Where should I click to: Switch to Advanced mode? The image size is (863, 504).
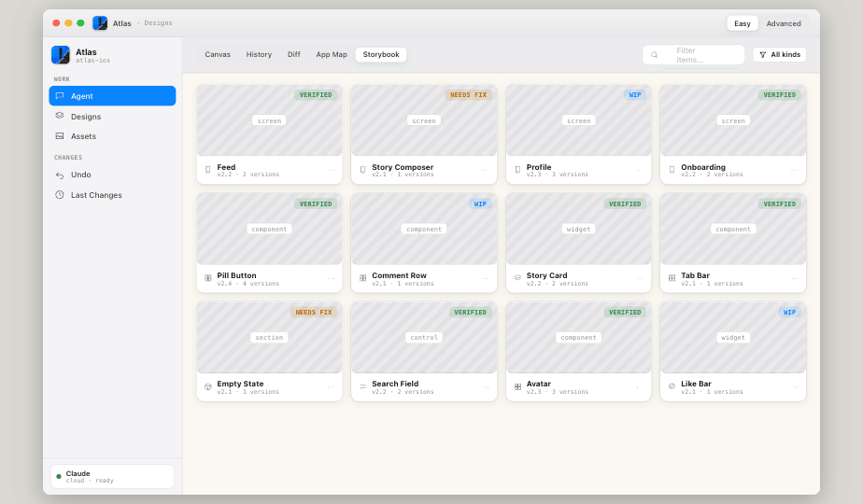pos(784,23)
